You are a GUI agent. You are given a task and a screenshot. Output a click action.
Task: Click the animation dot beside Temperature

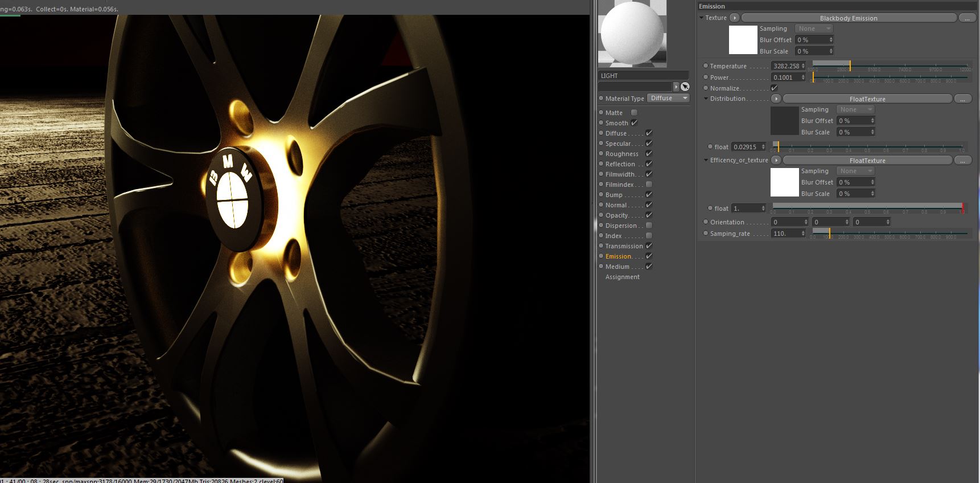tap(706, 66)
